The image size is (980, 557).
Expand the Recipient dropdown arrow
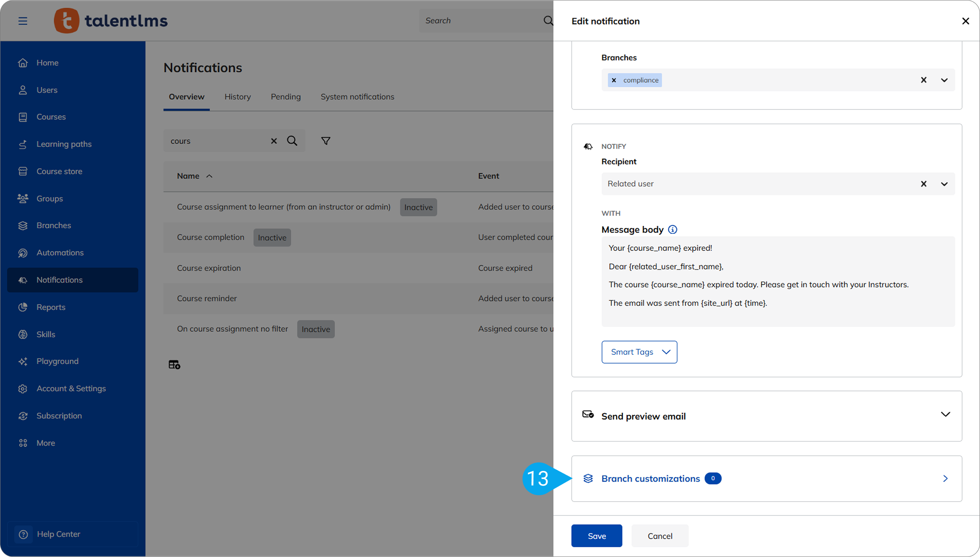pos(944,184)
